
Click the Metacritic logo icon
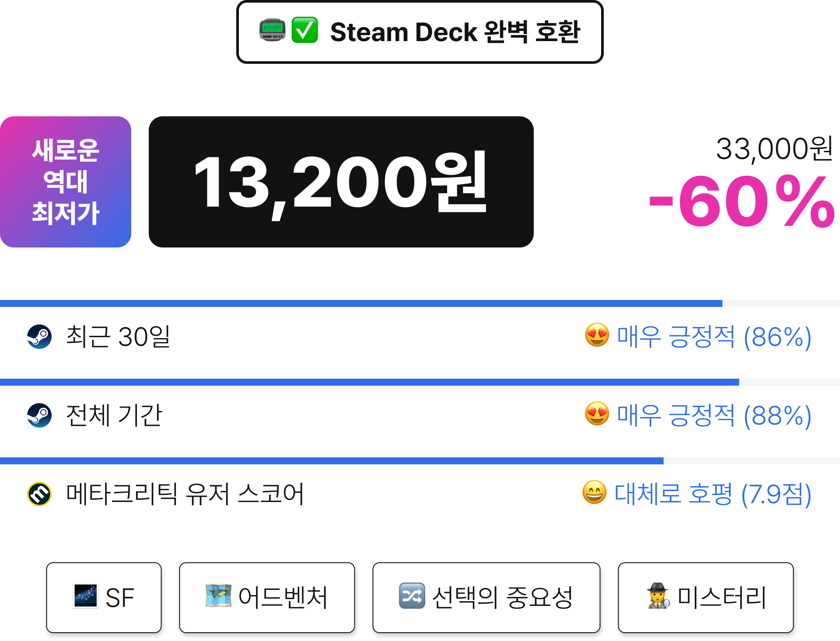pos(39,494)
